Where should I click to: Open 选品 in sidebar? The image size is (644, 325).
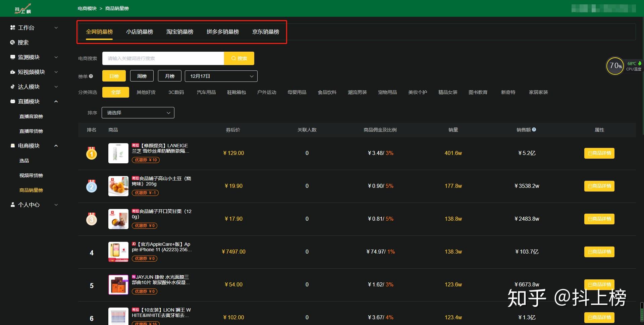[24, 161]
